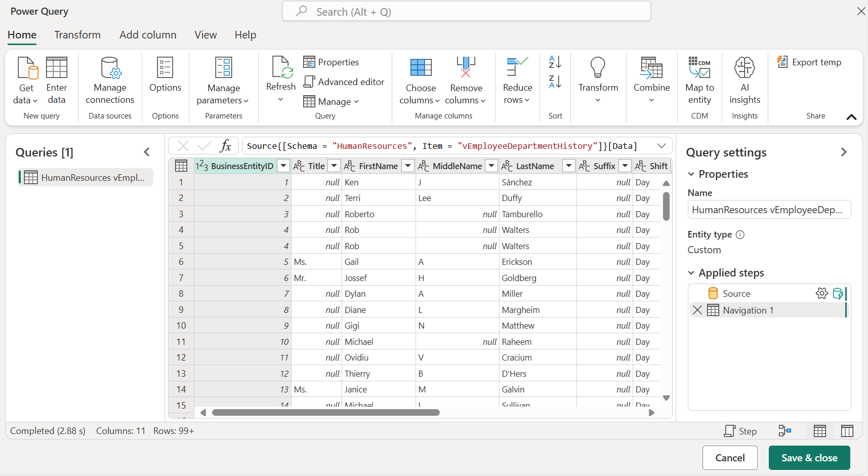Switch to diagram view
Image resolution: width=868 pixels, height=476 pixels.
(784, 431)
